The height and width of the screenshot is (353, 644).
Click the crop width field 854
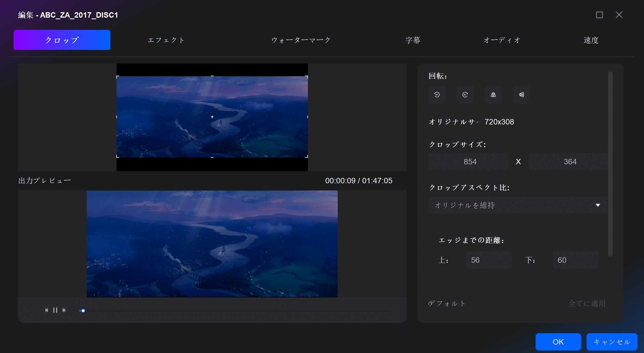point(468,162)
